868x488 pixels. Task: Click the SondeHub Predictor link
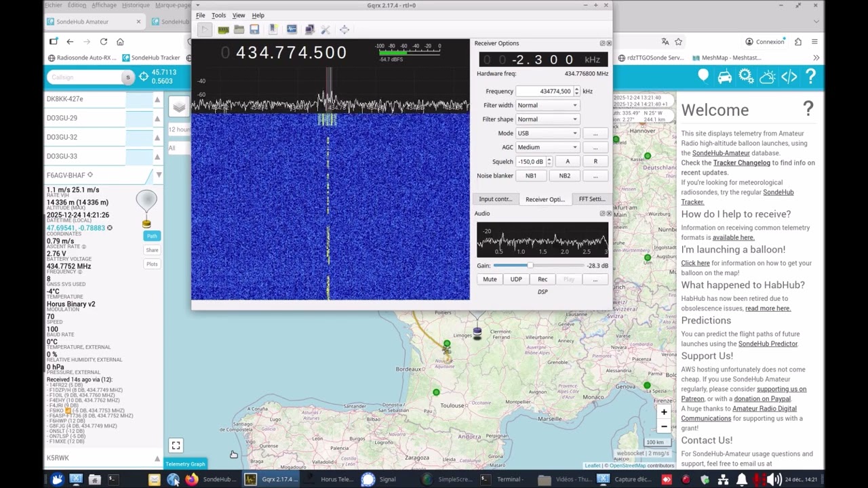point(768,344)
